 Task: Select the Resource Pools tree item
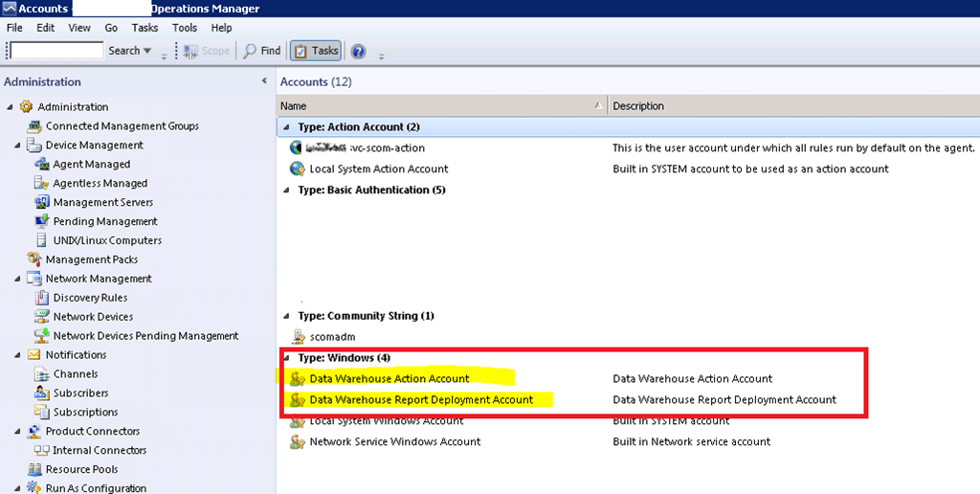(x=81, y=470)
